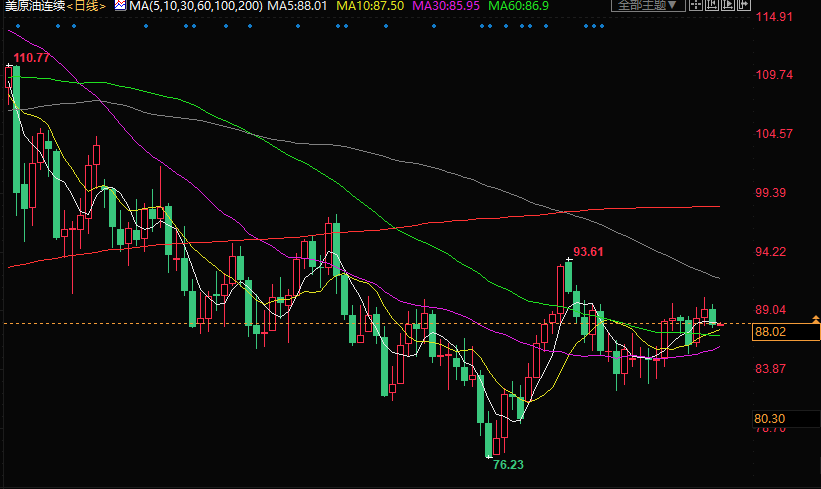Image resolution: width=821 pixels, height=489 pixels.
Task: Click the 93.61 peak price label
Action: (x=587, y=251)
